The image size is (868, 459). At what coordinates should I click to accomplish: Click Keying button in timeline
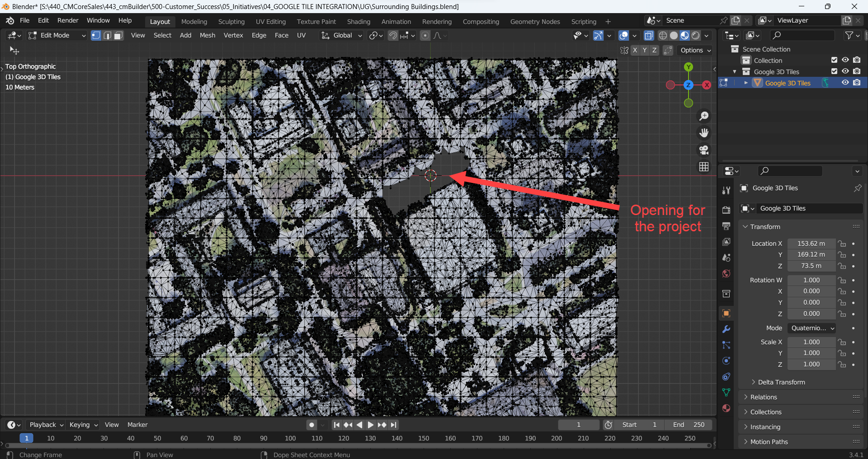[x=83, y=425]
